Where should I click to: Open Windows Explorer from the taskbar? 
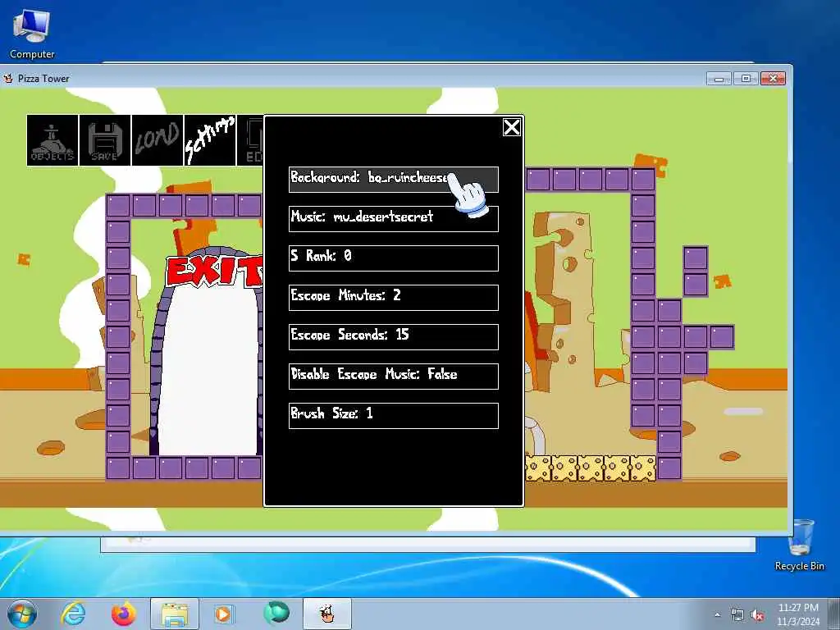click(175, 614)
